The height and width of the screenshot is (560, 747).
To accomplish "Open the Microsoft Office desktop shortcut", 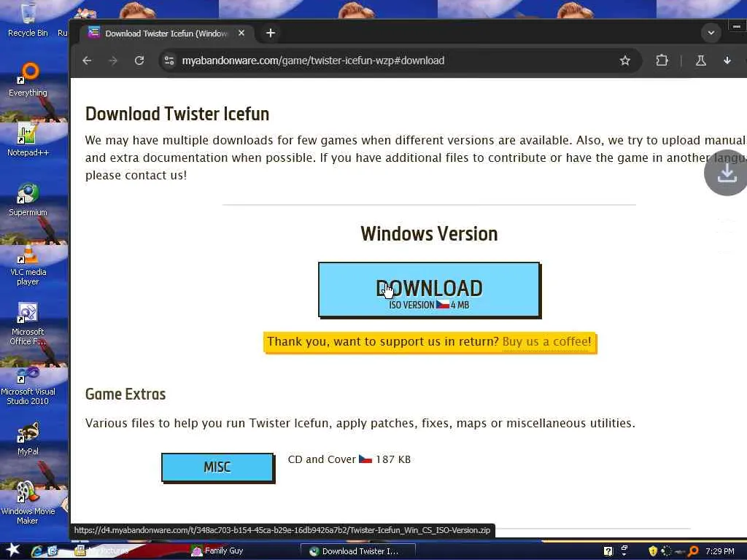I will [28, 324].
